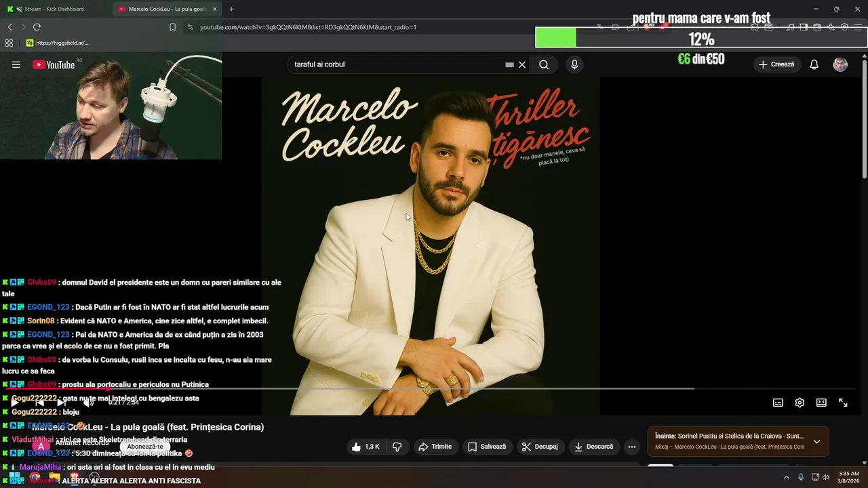Switch the player to theater mode
The image size is (868, 488).
[821, 403]
